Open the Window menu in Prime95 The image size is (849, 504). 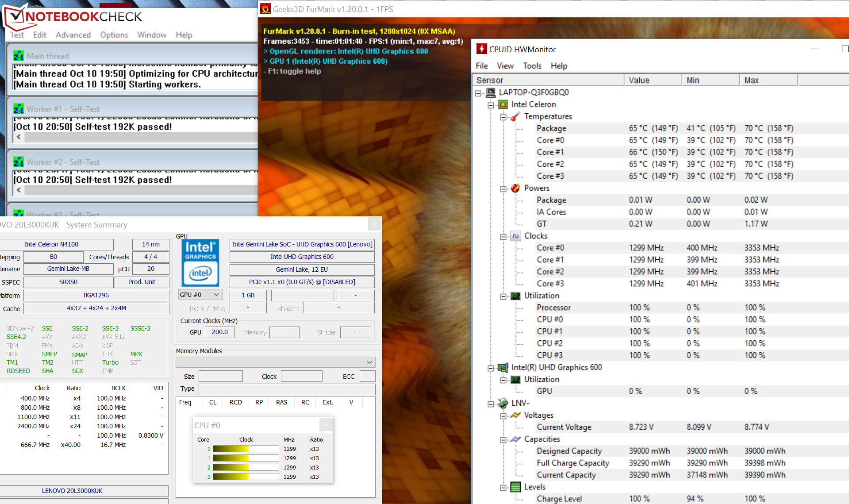point(152,35)
